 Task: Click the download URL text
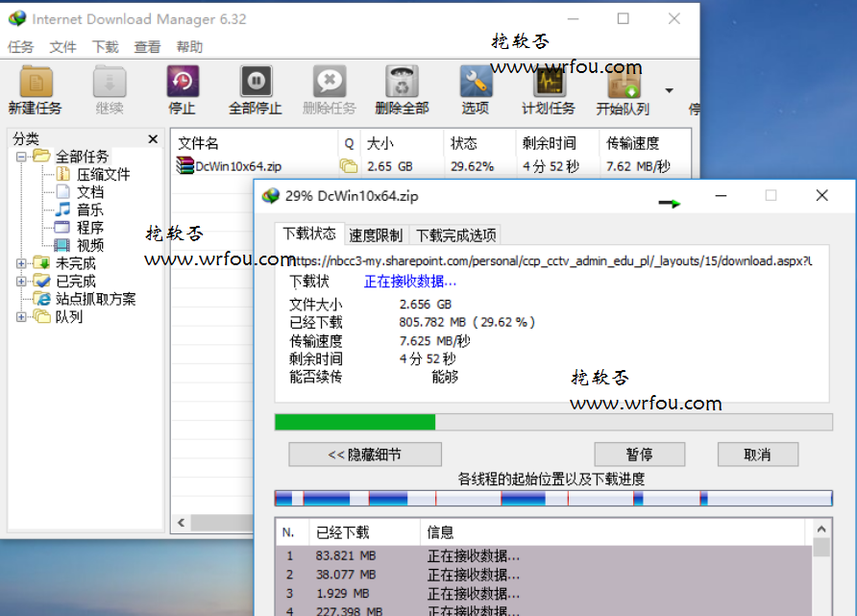point(551,260)
